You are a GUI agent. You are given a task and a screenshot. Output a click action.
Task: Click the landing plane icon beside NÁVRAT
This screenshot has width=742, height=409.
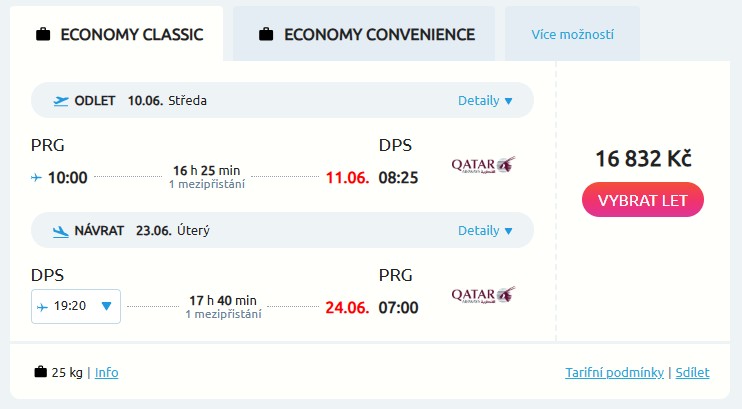point(61,230)
